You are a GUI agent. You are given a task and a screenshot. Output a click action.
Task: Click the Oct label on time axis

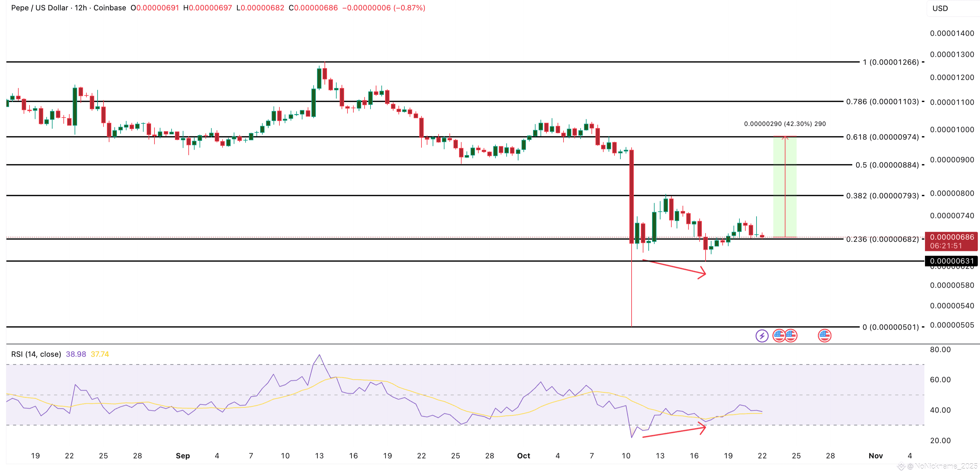pos(523,455)
